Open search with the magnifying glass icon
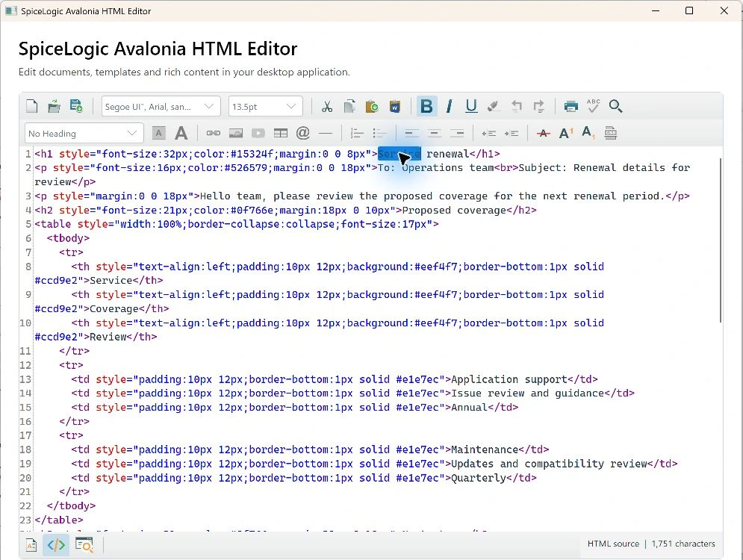This screenshot has height=560, width=743. [615, 106]
